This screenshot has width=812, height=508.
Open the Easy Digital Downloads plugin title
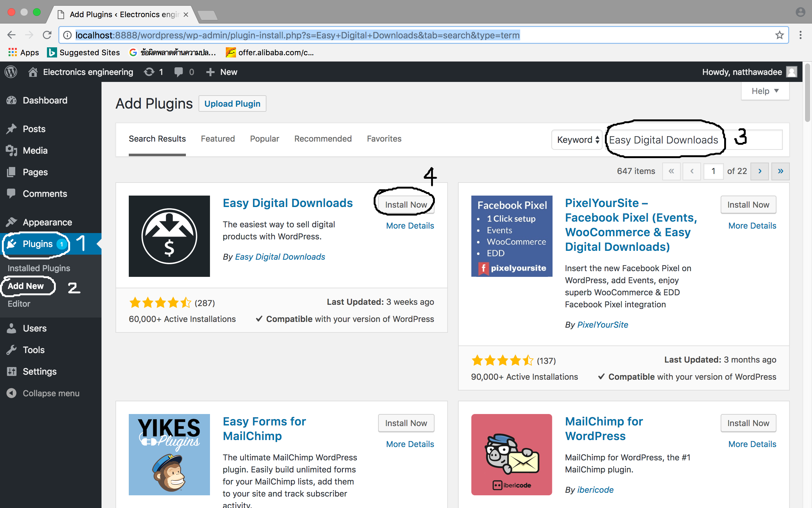tap(288, 203)
